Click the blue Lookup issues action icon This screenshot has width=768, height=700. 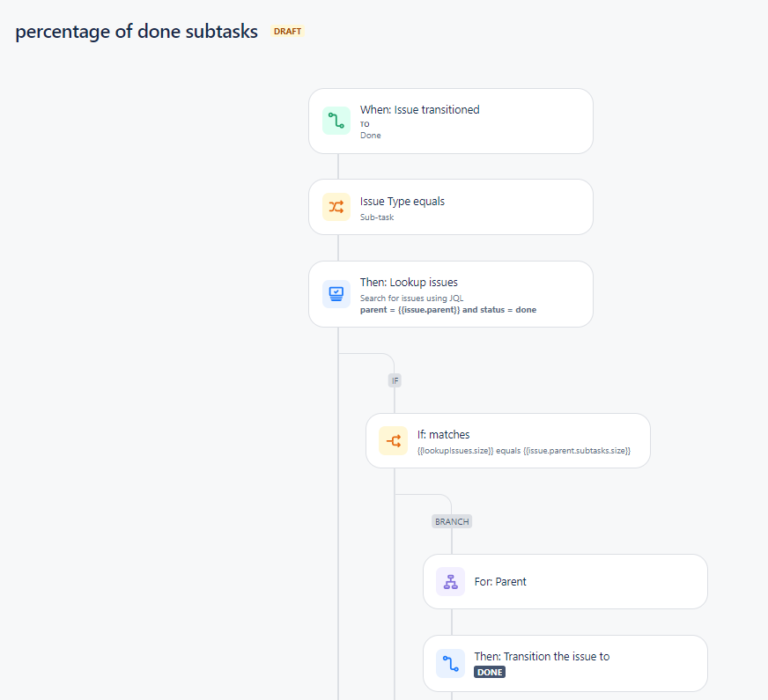coord(336,294)
